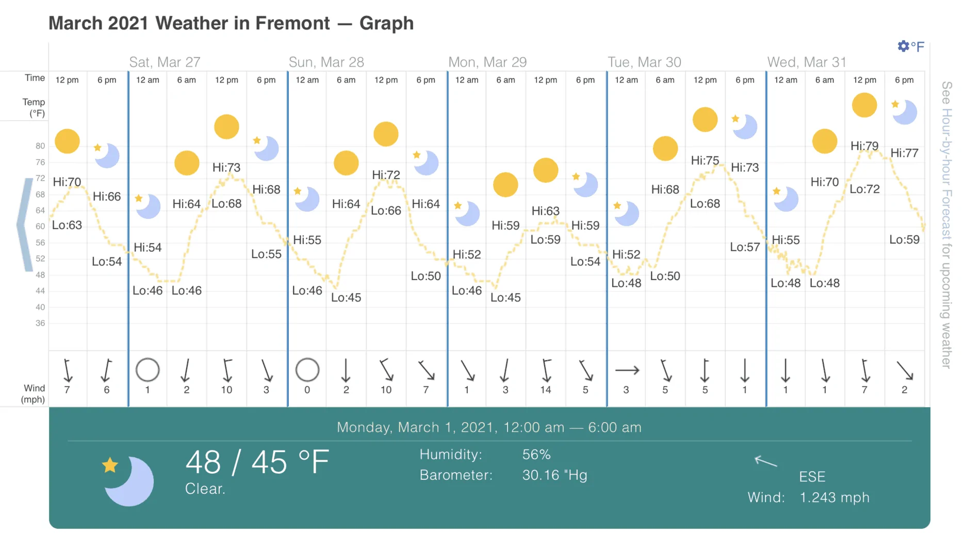This screenshot has height=533, width=980.
Task: Click east-pointing wind arrow with speed 3
Action: tap(627, 370)
